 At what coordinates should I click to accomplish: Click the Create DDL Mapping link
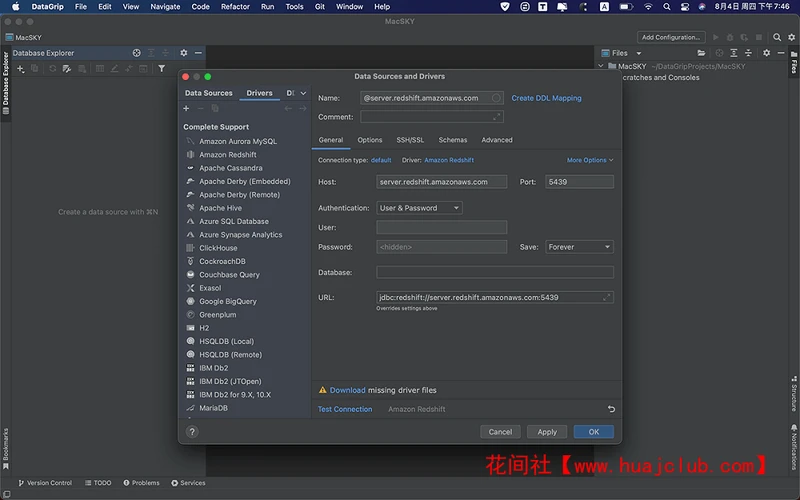tap(546, 98)
